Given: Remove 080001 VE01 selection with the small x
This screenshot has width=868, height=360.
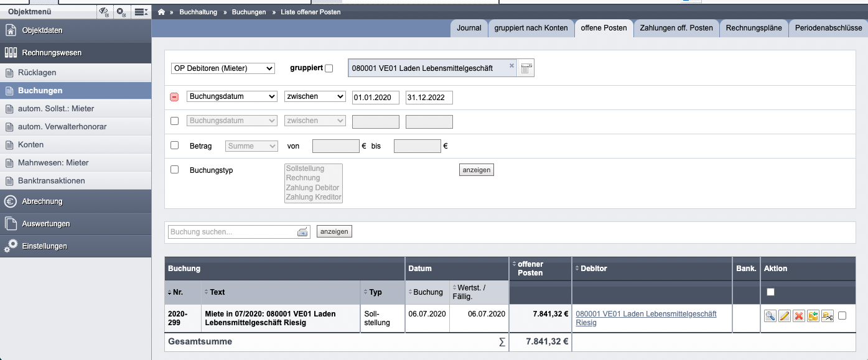Looking at the screenshot, I should tap(511, 65).
